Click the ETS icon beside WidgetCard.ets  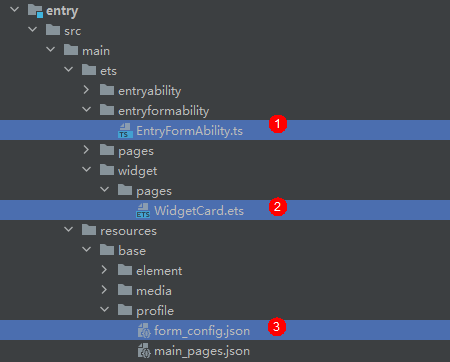tap(143, 211)
